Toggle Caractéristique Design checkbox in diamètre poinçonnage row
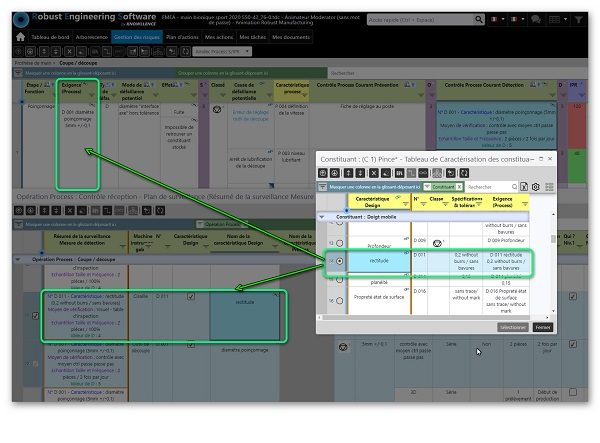600x443 pixels. tap(191, 345)
